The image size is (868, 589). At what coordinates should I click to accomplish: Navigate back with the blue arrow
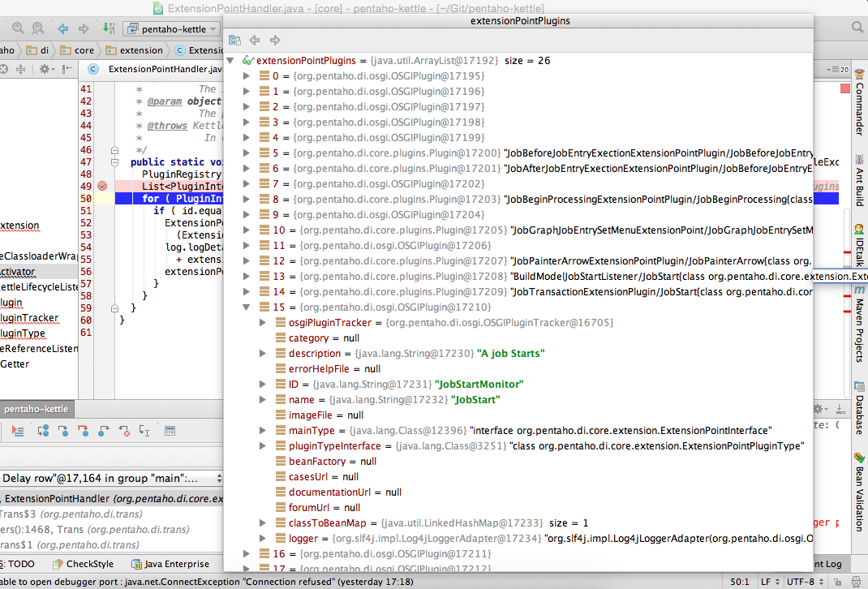click(x=63, y=28)
